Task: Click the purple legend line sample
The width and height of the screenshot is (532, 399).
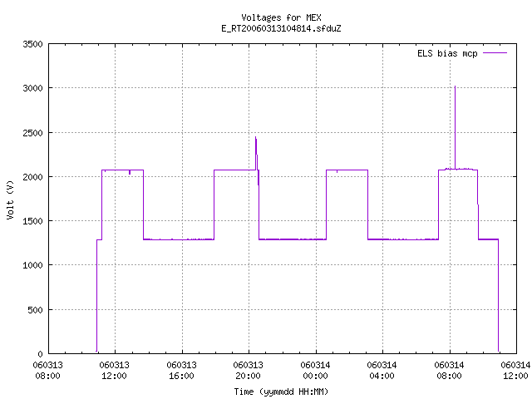Action: coord(495,53)
